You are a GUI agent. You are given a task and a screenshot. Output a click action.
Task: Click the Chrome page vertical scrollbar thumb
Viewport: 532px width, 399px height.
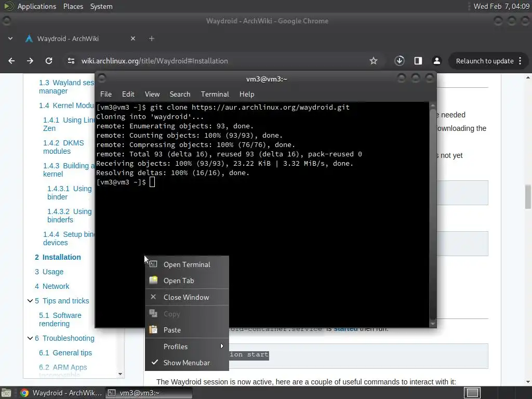tap(528, 197)
